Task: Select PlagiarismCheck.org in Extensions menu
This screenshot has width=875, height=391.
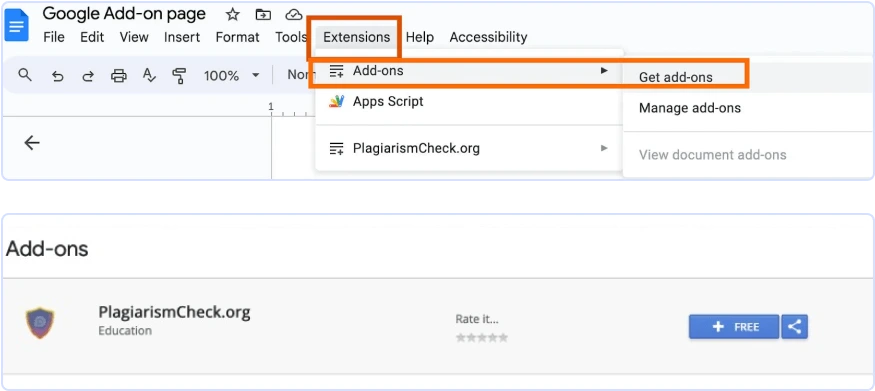Action: [469, 148]
